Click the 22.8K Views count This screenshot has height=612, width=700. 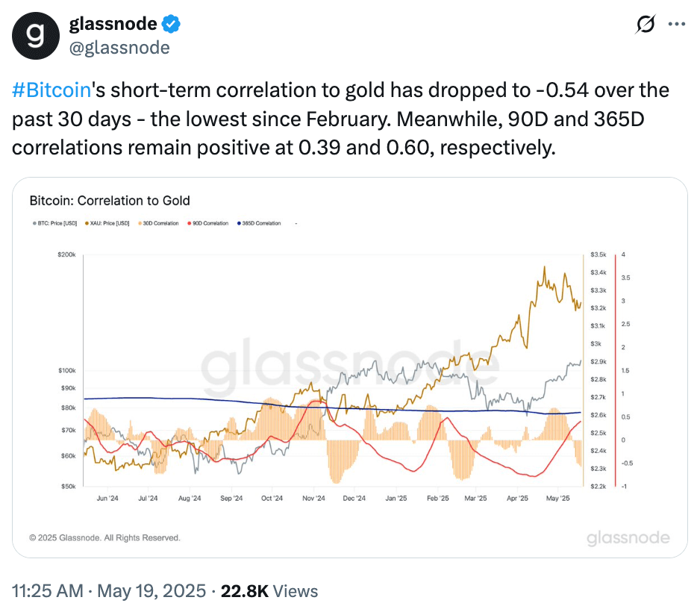(x=270, y=591)
